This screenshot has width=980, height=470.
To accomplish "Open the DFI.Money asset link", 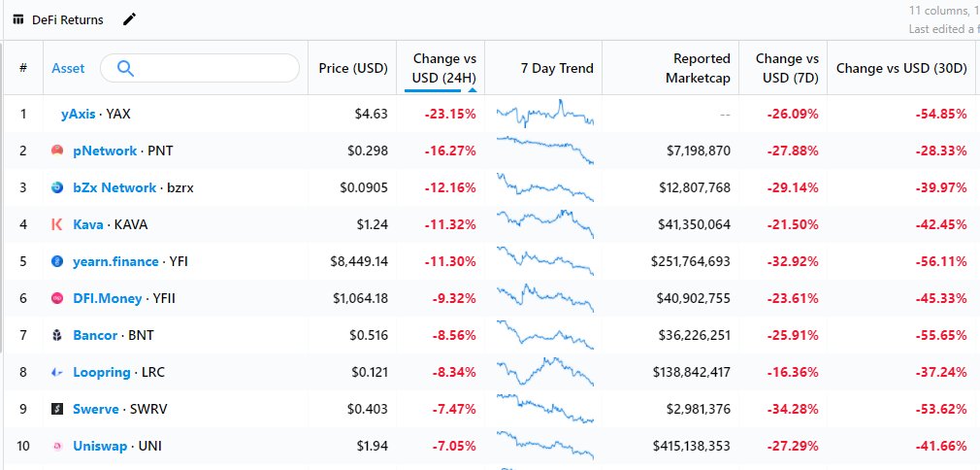I will click(108, 298).
